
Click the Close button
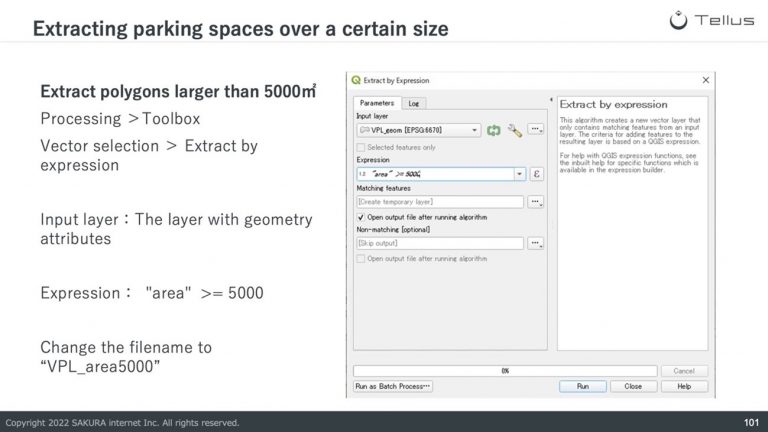click(633, 386)
